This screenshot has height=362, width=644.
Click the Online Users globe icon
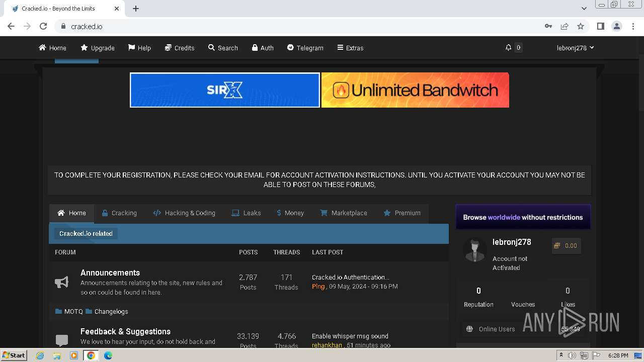point(469,329)
